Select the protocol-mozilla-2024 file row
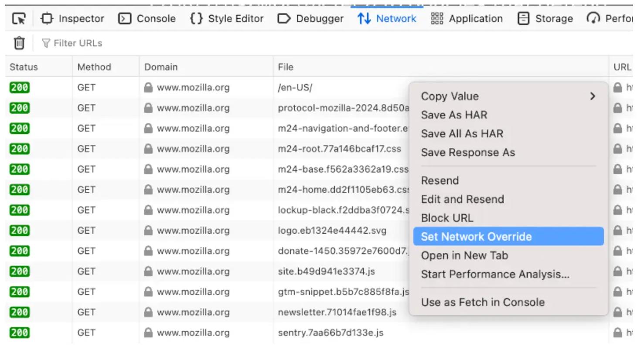The image size is (644, 353). pyautogui.click(x=344, y=108)
